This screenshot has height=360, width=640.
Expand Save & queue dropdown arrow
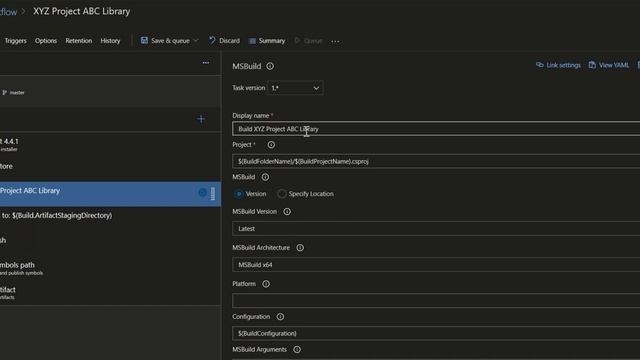coord(196,40)
